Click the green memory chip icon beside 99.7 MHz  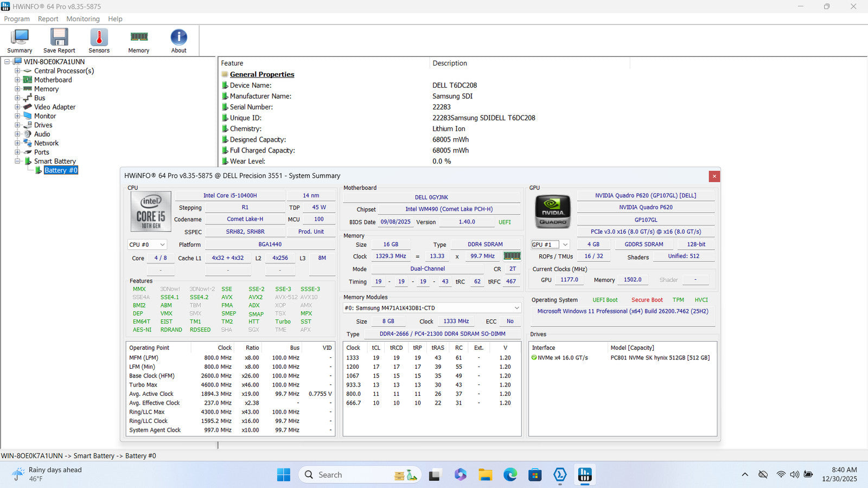coord(512,256)
